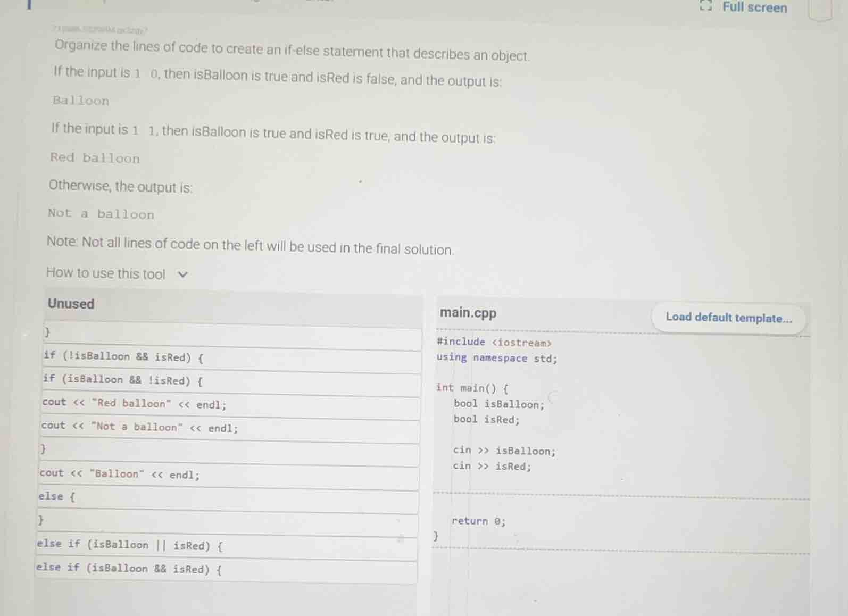Viewport: 848px width, 616px height.
Task: Select the if (isBalloon && !isRed) code block
Action: click(x=231, y=381)
